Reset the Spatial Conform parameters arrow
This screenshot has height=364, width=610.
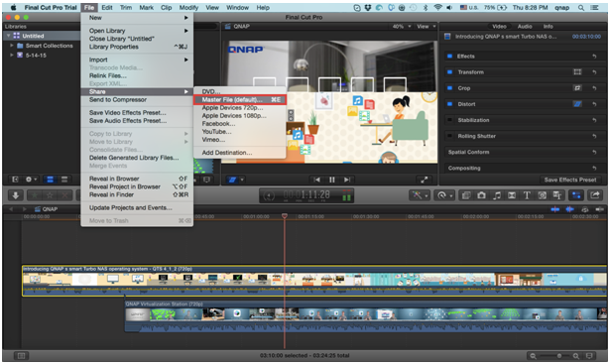click(594, 152)
